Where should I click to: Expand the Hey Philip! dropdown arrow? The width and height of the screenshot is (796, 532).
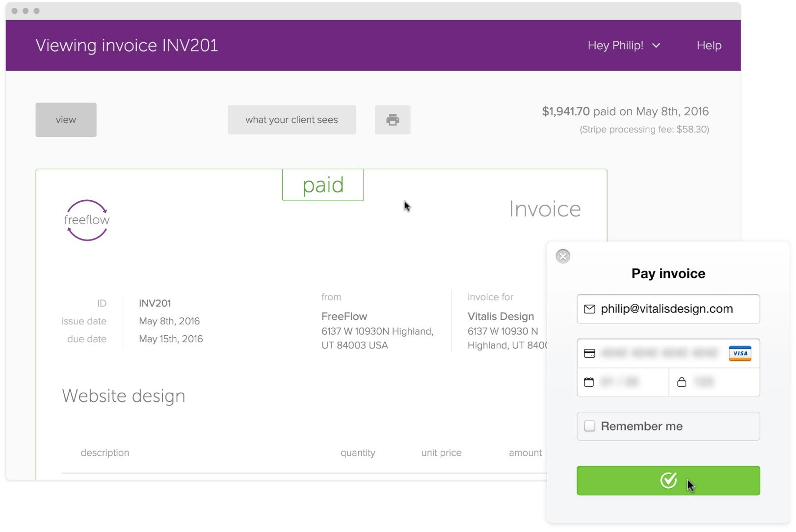click(x=656, y=46)
